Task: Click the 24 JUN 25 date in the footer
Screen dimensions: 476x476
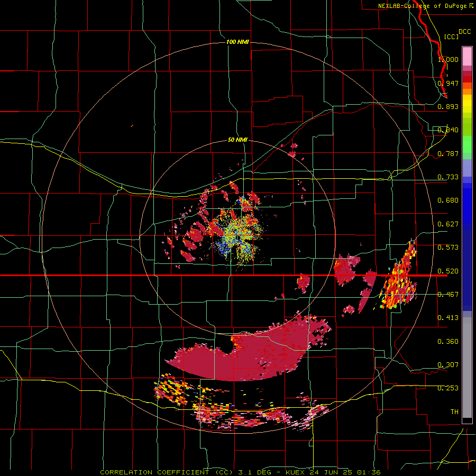Action: pyautogui.click(x=332, y=472)
